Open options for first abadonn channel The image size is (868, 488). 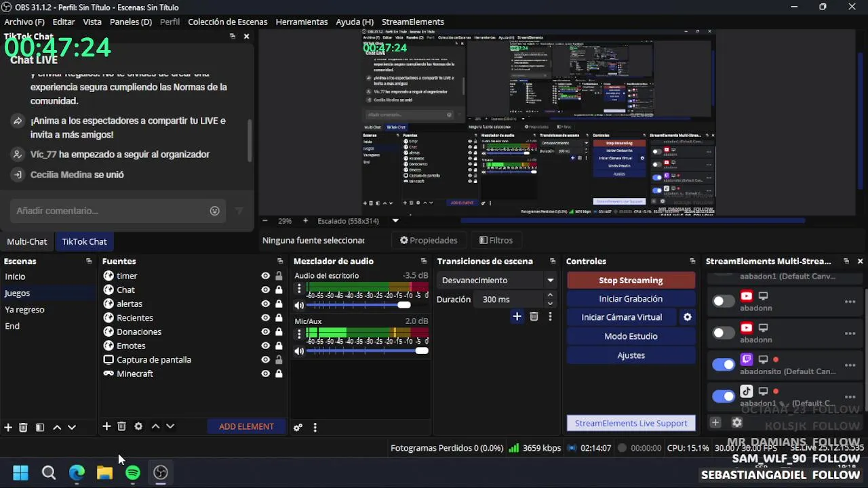click(x=850, y=302)
